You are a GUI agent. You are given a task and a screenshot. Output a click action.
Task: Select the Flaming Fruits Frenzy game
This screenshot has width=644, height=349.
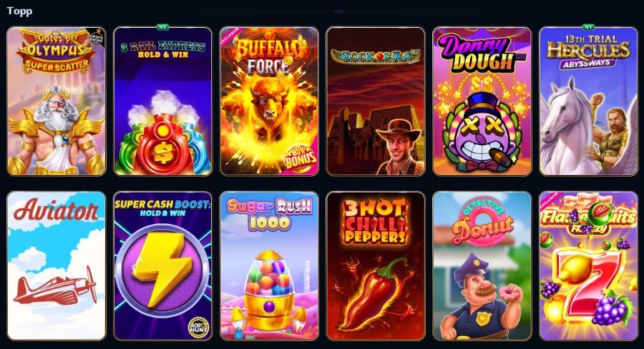coord(589,266)
